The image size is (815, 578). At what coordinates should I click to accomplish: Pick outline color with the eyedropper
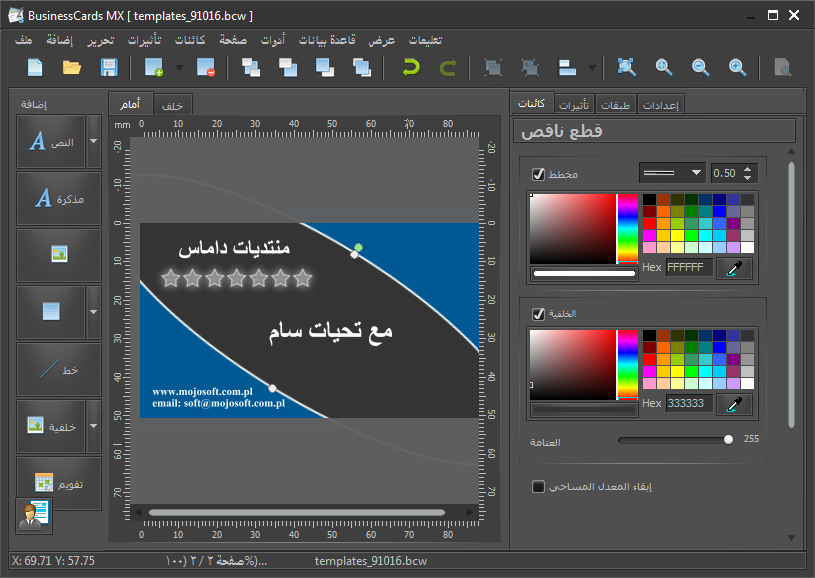[734, 268]
